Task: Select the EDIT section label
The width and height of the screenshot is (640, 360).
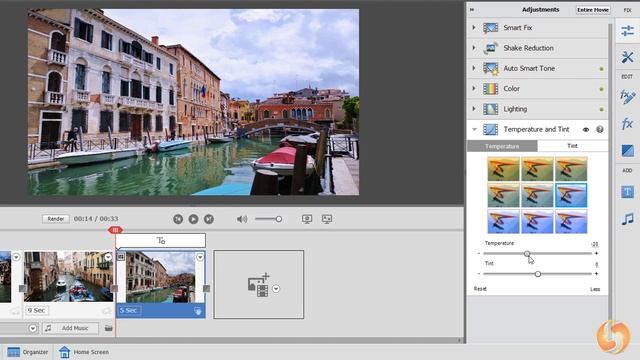Action: point(627,77)
